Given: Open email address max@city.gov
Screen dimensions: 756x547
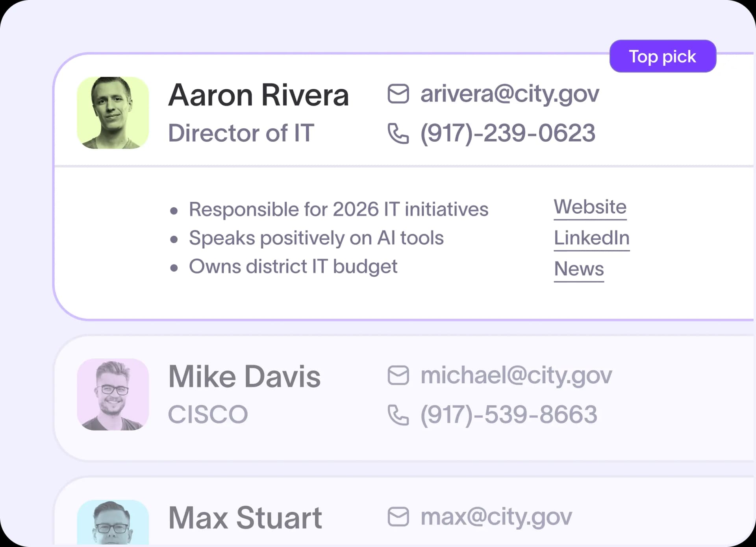Looking at the screenshot, I should [496, 517].
